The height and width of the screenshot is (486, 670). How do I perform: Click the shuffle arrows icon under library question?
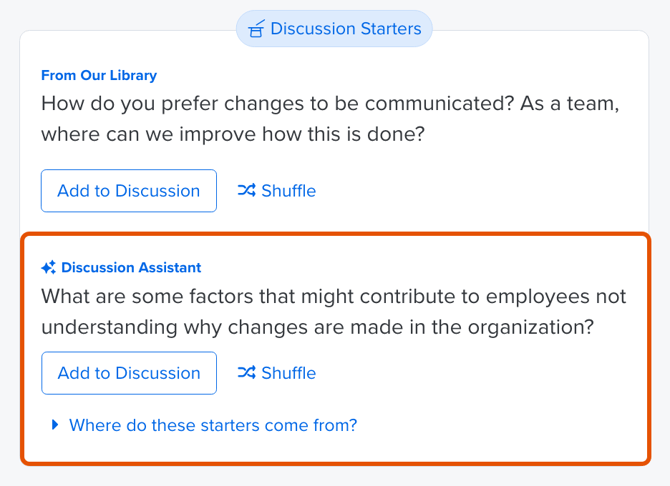(x=246, y=191)
